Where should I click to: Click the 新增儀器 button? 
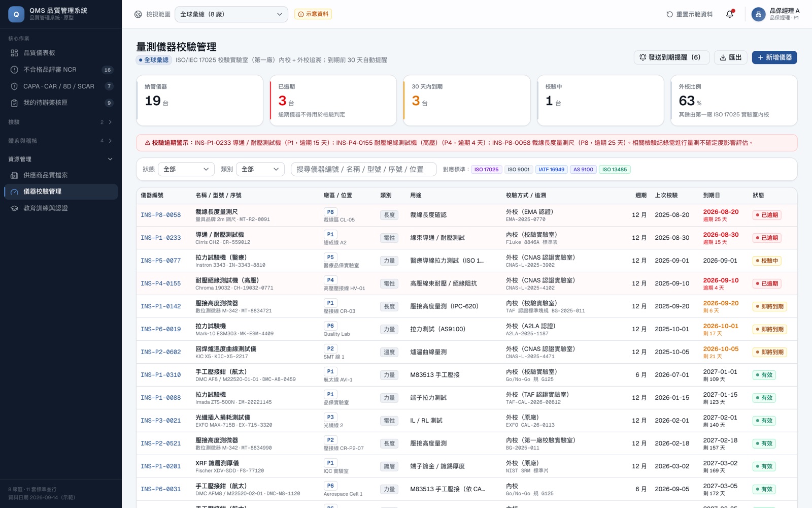(x=774, y=57)
